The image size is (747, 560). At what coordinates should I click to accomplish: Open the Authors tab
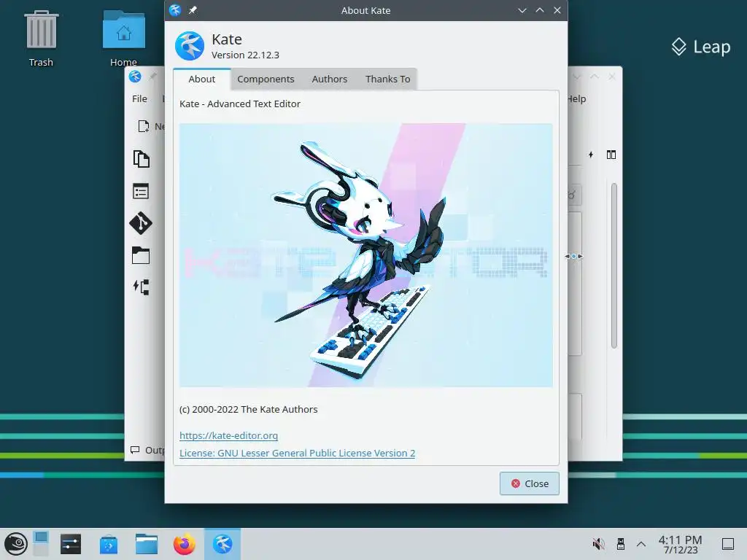pyautogui.click(x=329, y=79)
